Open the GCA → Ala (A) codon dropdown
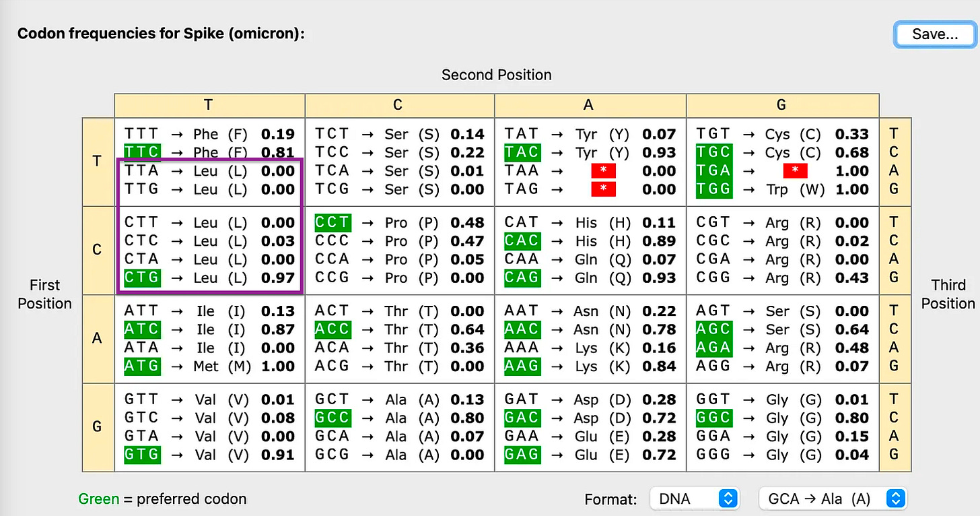The image size is (980, 516). pos(833,498)
